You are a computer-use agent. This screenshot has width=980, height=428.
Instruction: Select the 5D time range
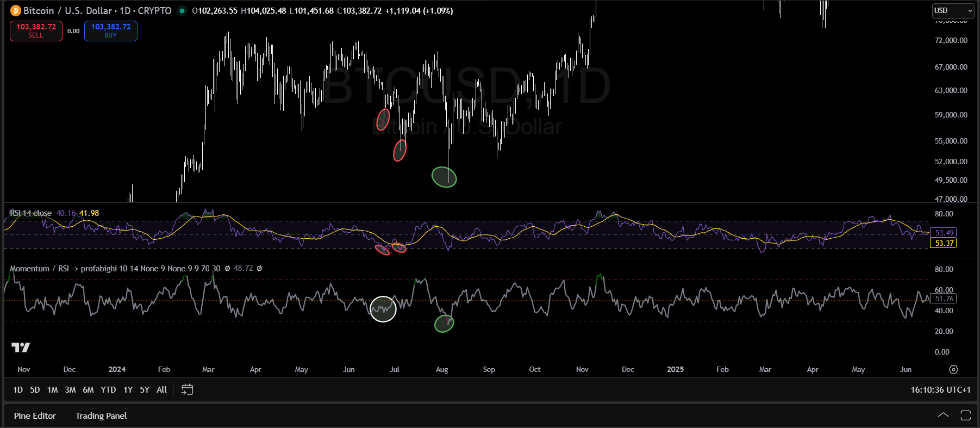tap(35, 389)
